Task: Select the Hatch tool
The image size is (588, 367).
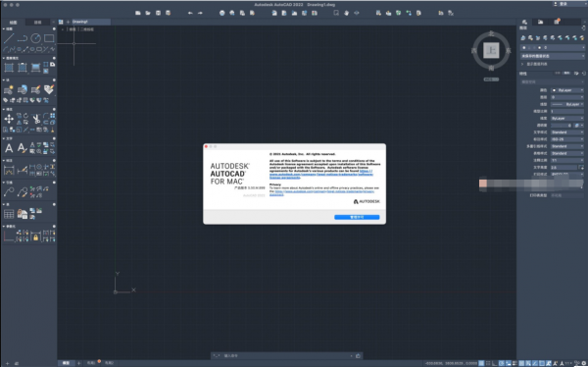Action: (9, 68)
